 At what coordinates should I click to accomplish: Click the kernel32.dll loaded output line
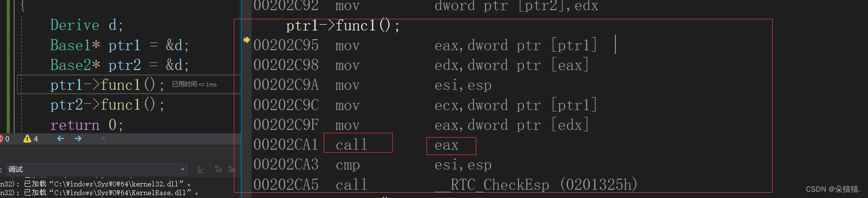coord(95,184)
